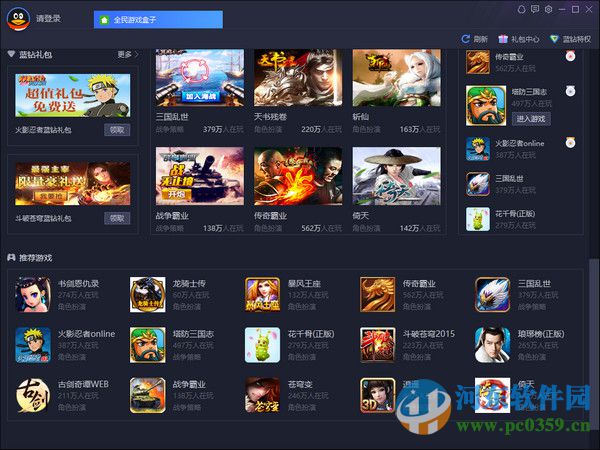Click the second-place medal beside 塔防三国志
This screenshot has width=600, height=450.
point(571,91)
